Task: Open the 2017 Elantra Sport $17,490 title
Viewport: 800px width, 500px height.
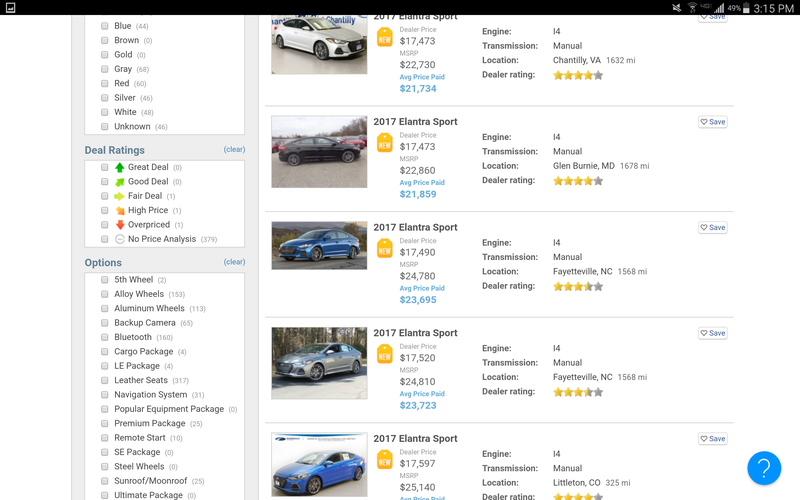Action: click(x=415, y=227)
